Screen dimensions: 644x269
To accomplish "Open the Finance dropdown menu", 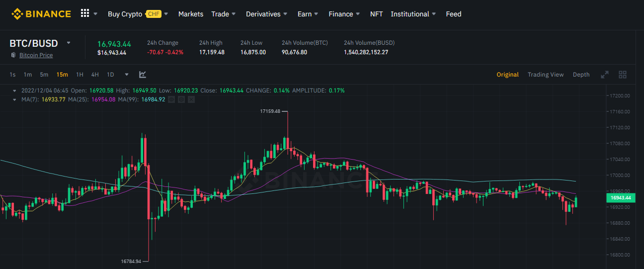I will [344, 14].
